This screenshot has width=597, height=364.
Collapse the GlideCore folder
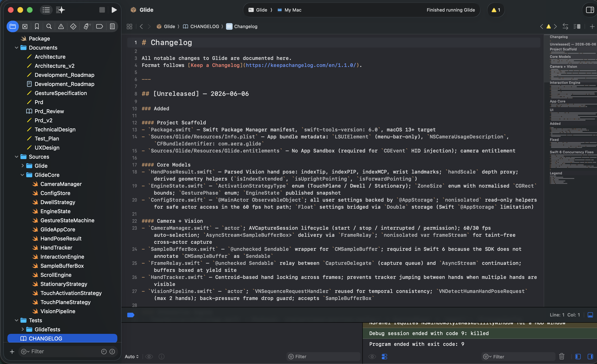(22, 175)
